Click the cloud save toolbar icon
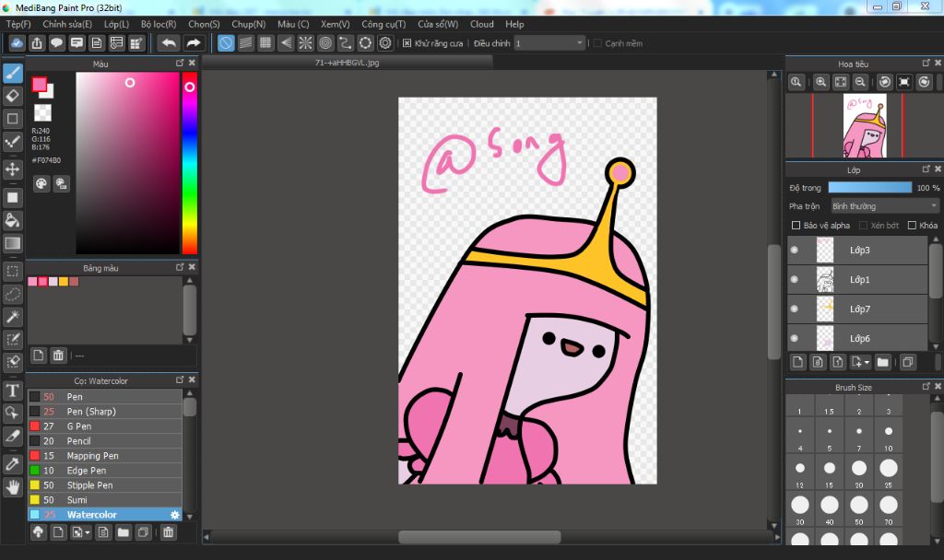944x560 pixels. [17, 43]
